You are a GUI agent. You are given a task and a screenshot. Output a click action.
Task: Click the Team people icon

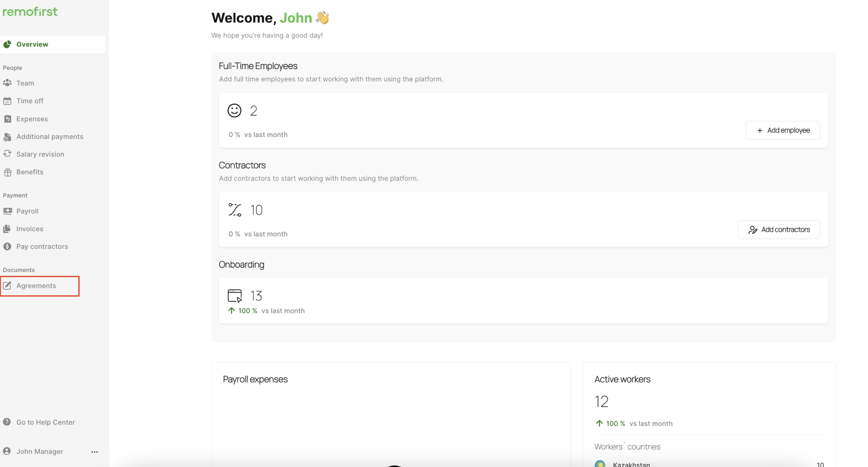pos(7,83)
